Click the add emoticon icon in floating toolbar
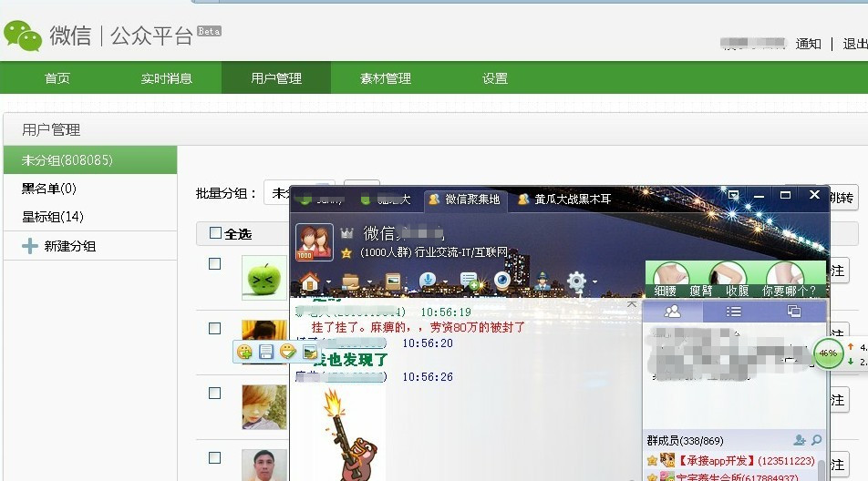The height and width of the screenshot is (481, 868). point(244,352)
